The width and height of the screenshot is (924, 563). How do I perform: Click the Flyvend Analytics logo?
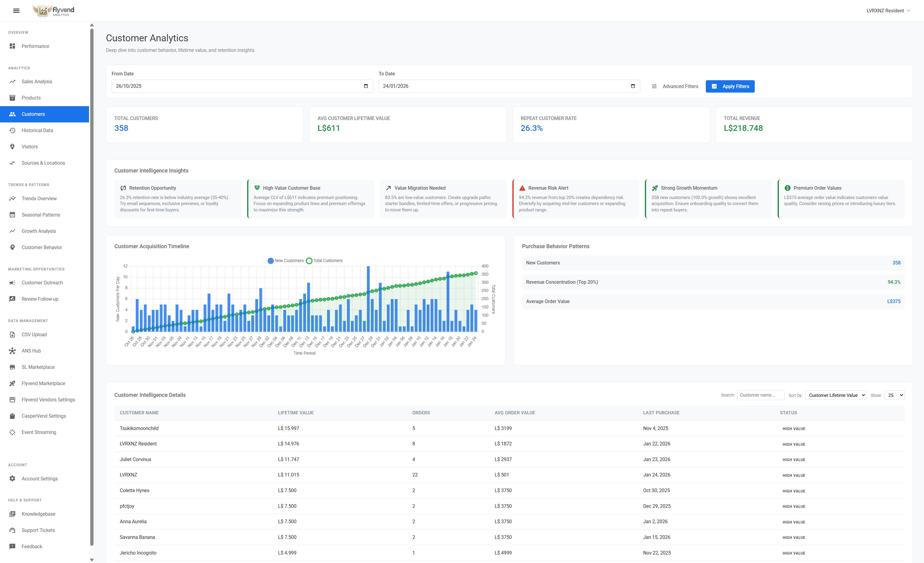[53, 11]
